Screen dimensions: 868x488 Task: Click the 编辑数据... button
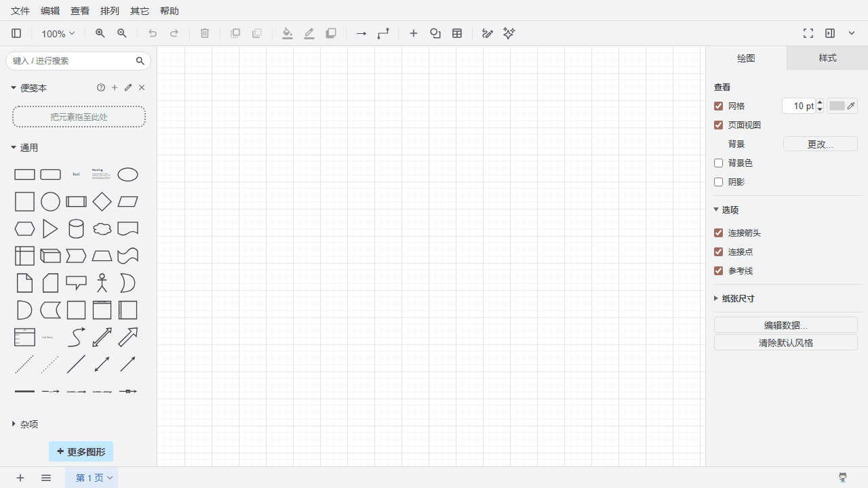(786, 325)
